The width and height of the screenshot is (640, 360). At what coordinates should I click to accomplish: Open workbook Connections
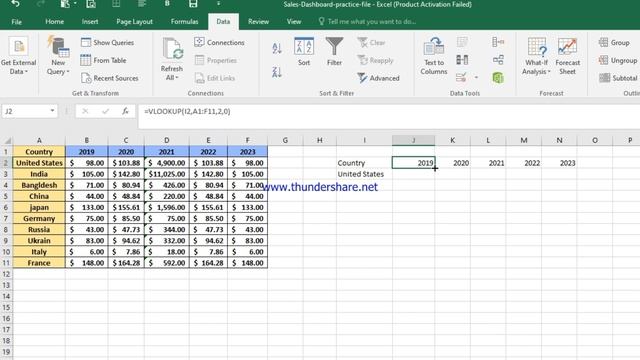tap(220, 42)
